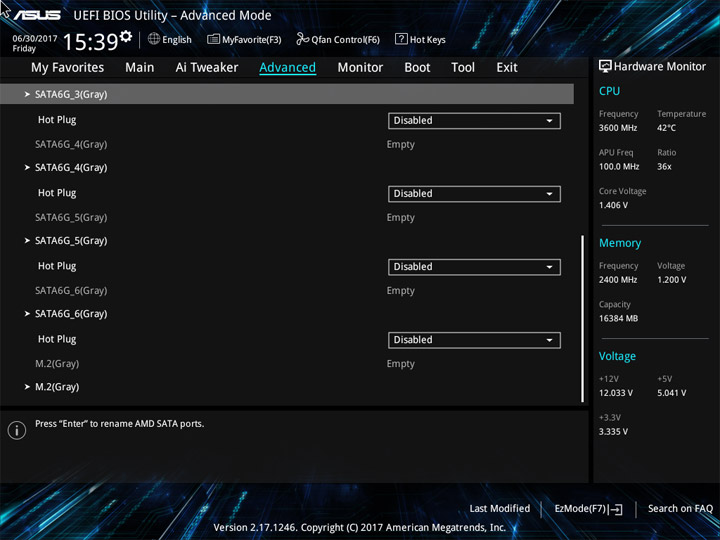Screen dimensions: 720x540
Task: Click Last Modified
Action: [x=500, y=508]
